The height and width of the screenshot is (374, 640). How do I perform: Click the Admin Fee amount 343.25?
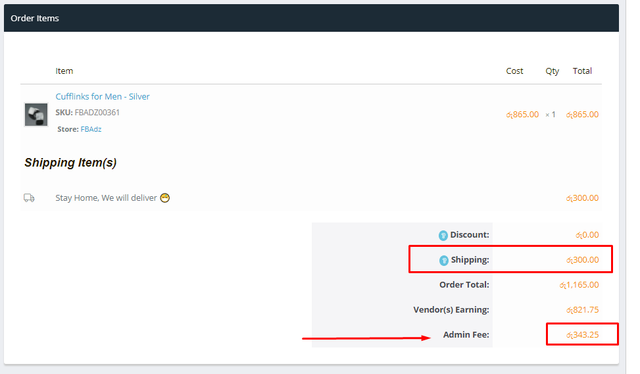[x=582, y=335]
